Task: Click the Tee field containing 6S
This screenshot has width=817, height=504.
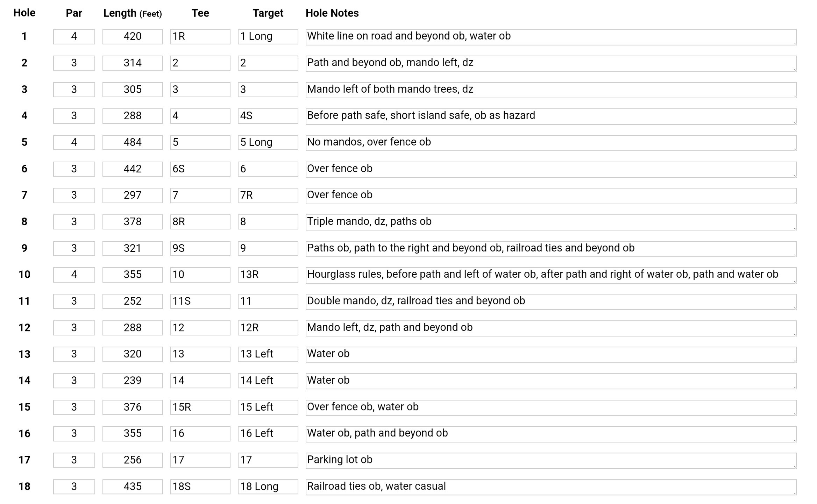Action: click(200, 169)
